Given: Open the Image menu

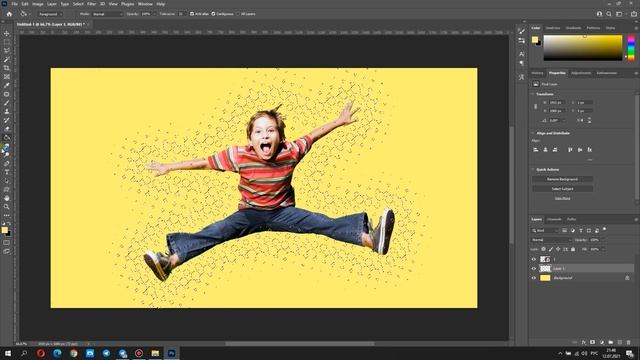Looking at the screenshot, I should 38,4.
